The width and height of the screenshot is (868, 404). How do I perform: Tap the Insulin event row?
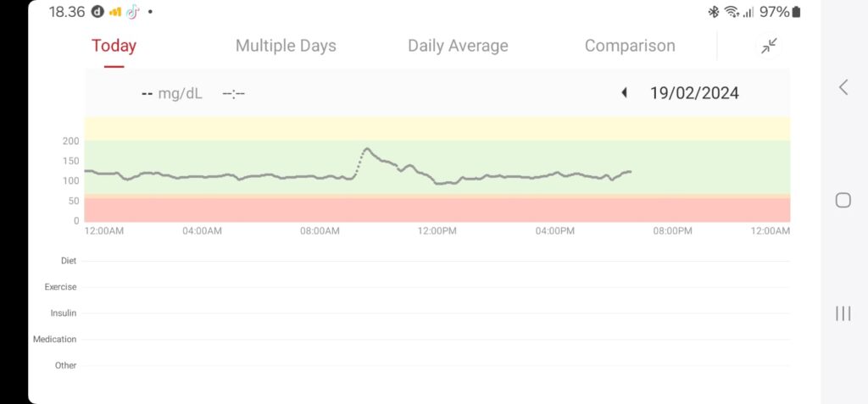(437, 313)
